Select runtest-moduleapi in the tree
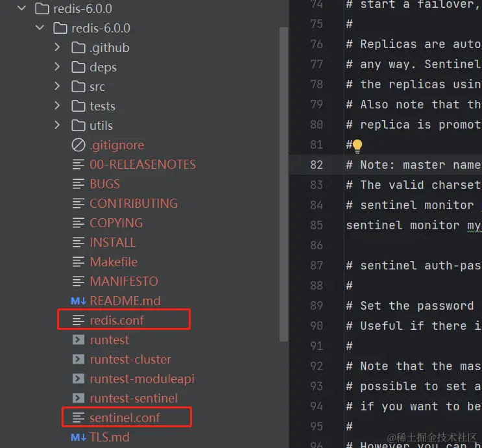Screen dimensions: 482x448 (142, 379)
